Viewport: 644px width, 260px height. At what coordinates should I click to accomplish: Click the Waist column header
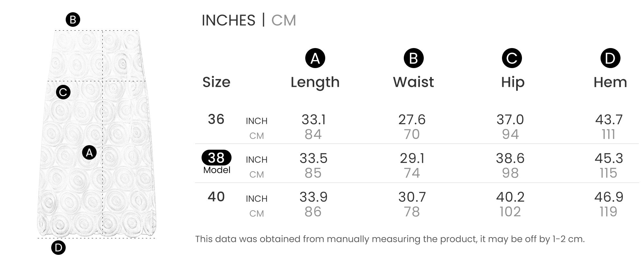tap(413, 82)
